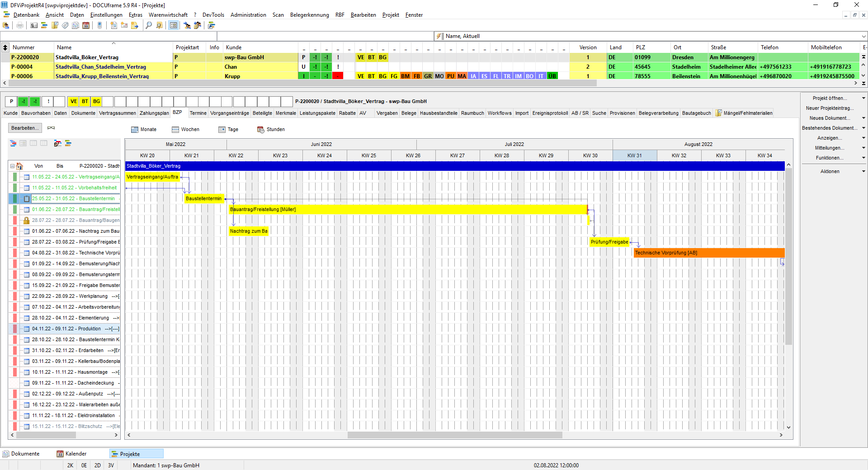Click Neuer Projekteintrag... in the right panel

(x=830, y=108)
